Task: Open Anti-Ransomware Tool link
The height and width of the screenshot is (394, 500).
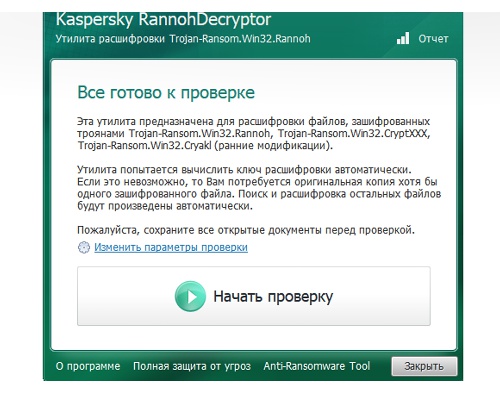Action: point(317,366)
